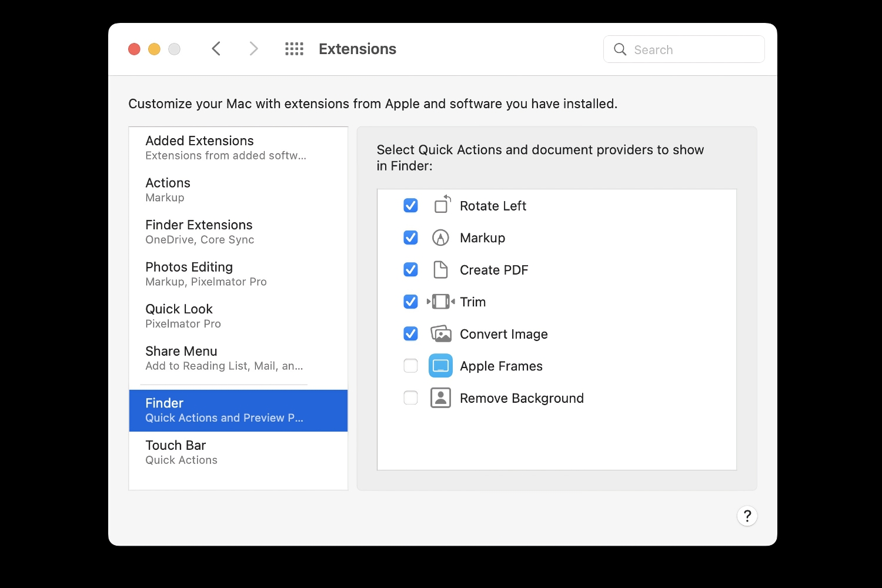Click the Markup label in the Quick Actions list
This screenshot has width=882, height=588.
(482, 238)
